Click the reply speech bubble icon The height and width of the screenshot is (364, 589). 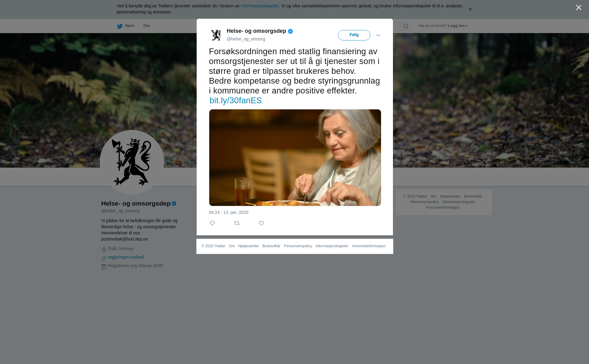pos(212,223)
